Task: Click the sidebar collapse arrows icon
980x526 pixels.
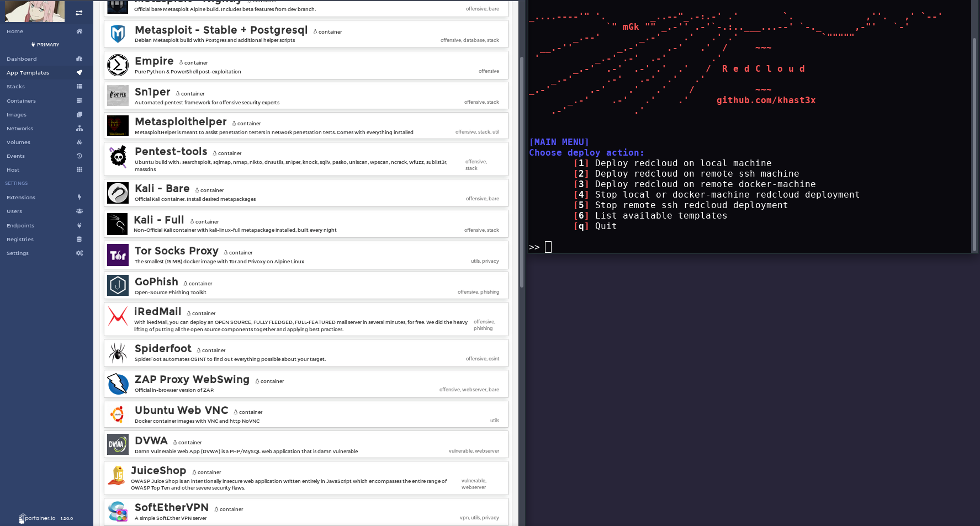Action: [79, 13]
